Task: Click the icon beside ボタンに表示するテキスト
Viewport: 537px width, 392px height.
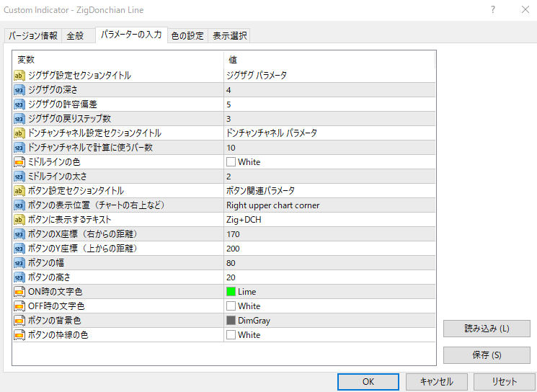Action: tap(19, 220)
